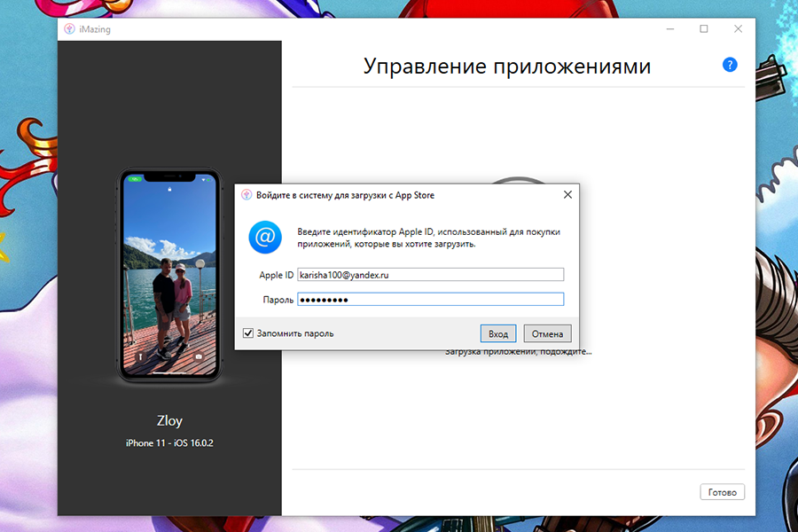
Task: Select the iPhone lock screen preview image
Action: click(169, 276)
